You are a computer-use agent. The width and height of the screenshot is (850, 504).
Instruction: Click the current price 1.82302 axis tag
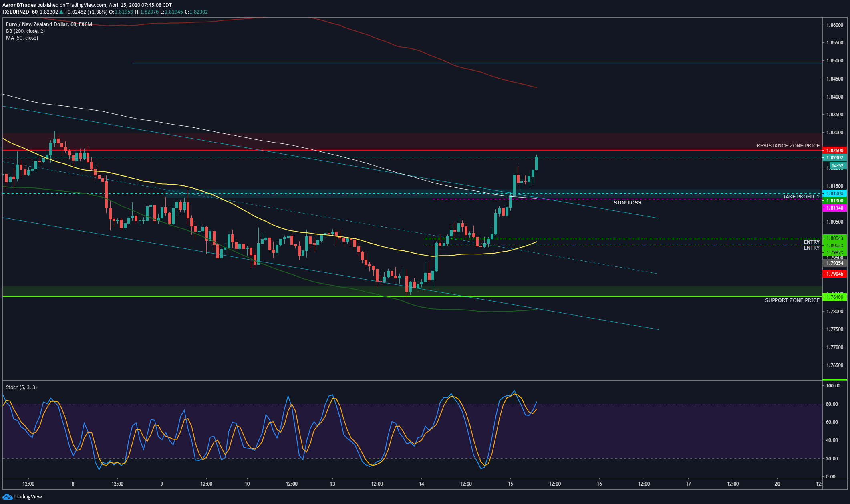click(x=834, y=158)
